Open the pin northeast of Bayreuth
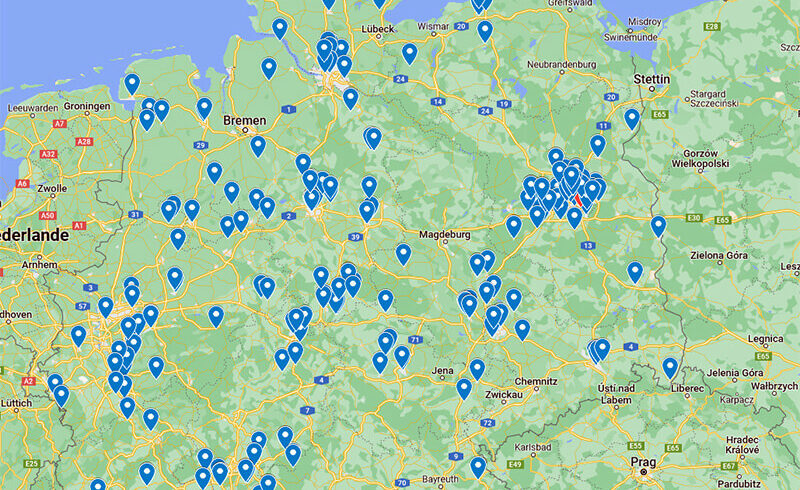800x490 pixels. 478,466
